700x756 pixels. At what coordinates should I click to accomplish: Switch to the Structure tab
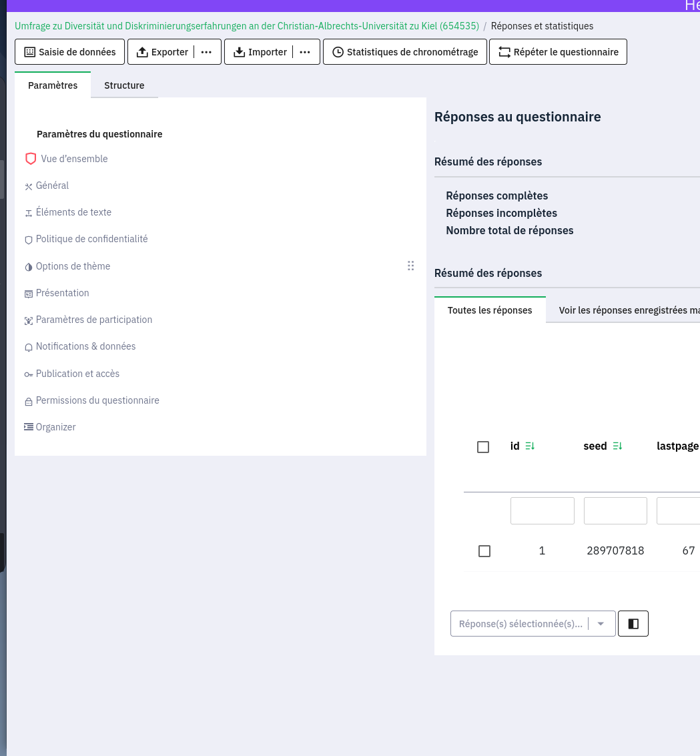click(x=124, y=85)
